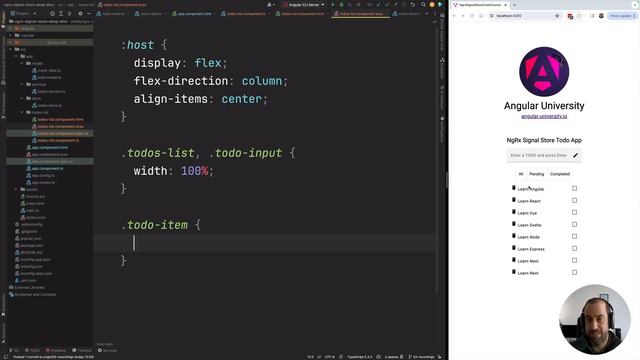This screenshot has height=360, width=640.
Task: Click the pencil icon in the todo input
Action: (x=576, y=155)
